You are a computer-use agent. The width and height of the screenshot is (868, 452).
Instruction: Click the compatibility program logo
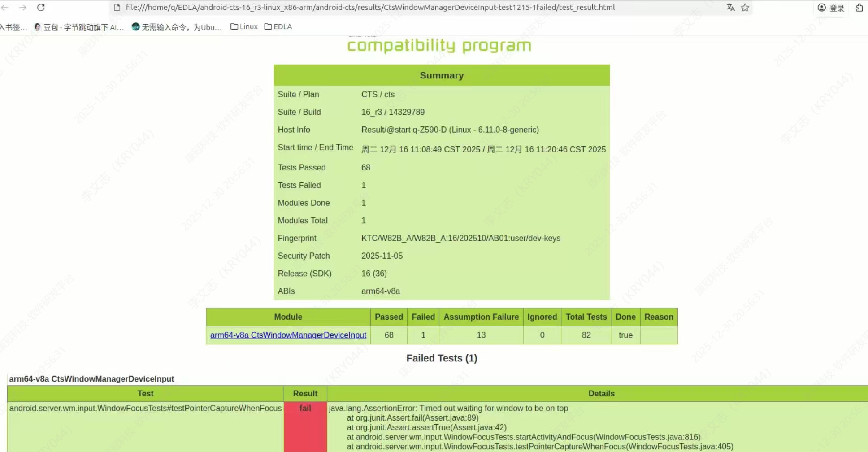point(439,45)
